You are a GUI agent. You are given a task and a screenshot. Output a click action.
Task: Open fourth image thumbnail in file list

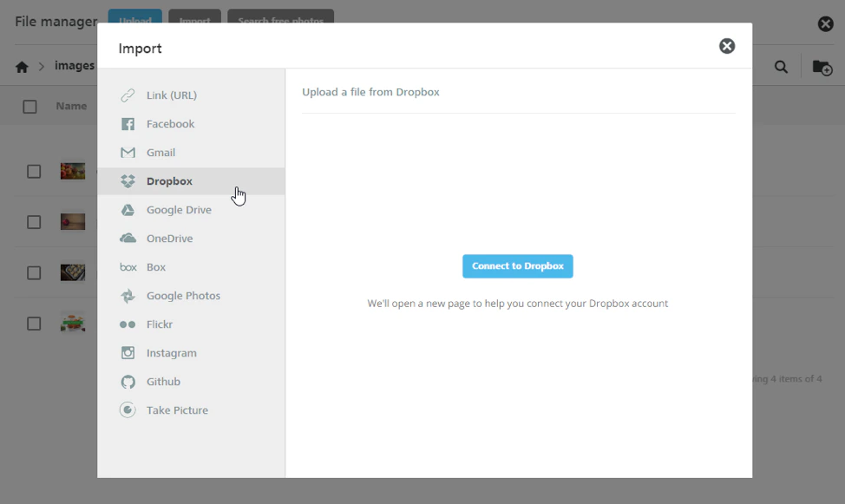pyautogui.click(x=73, y=323)
